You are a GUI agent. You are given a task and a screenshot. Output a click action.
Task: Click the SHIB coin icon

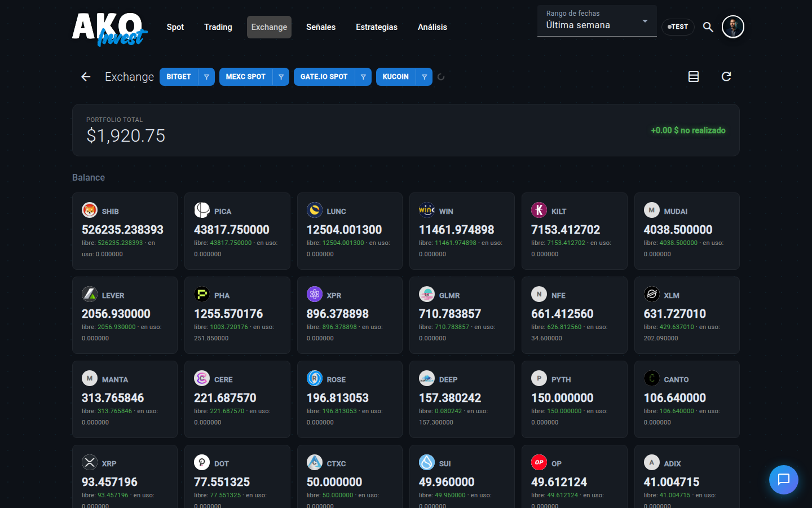(90, 210)
